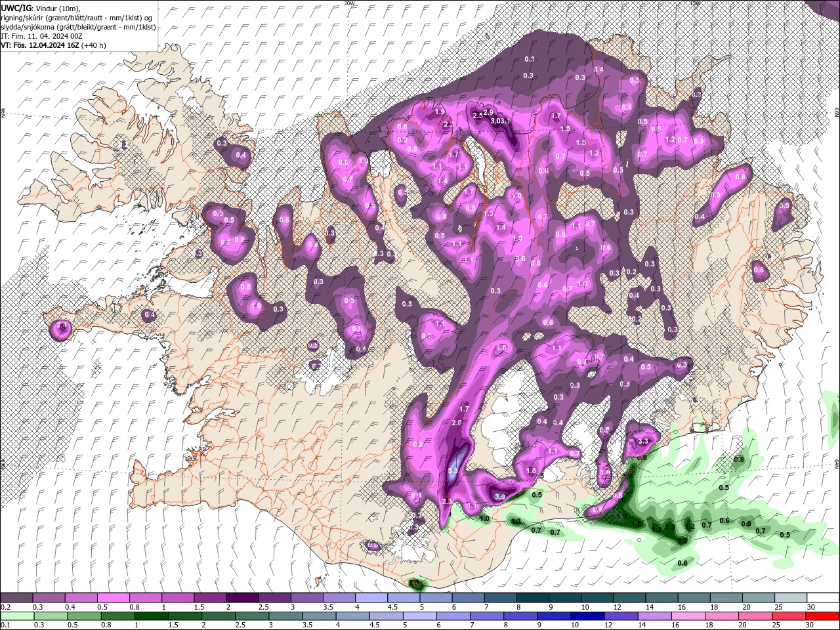Click the 3.3 value near the southeast coast
This screenshot has width=840, height=630.
(x=643, y=441)
